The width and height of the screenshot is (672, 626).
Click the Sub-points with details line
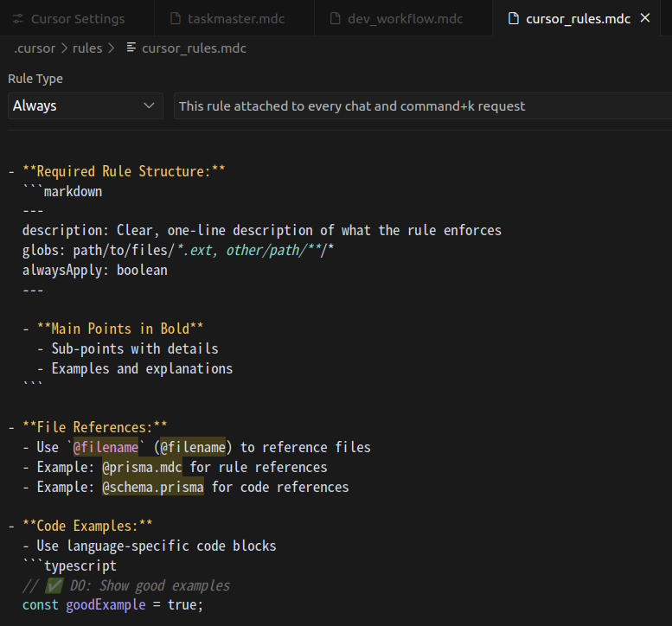coord(128,348)
